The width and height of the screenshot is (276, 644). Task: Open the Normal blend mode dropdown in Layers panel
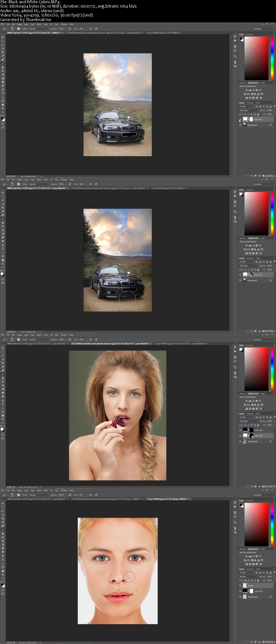[249, 577]
